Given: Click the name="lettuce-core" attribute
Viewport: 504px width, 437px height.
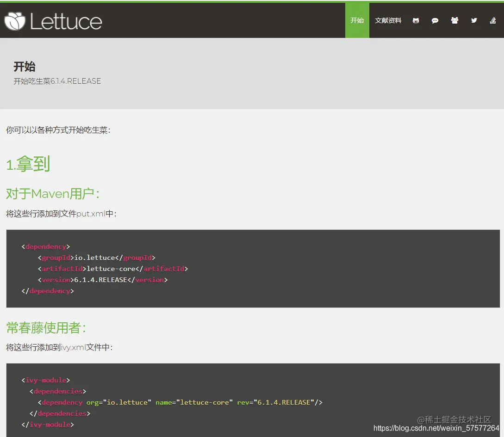Looking at the screenshot, I should point(194,402).
